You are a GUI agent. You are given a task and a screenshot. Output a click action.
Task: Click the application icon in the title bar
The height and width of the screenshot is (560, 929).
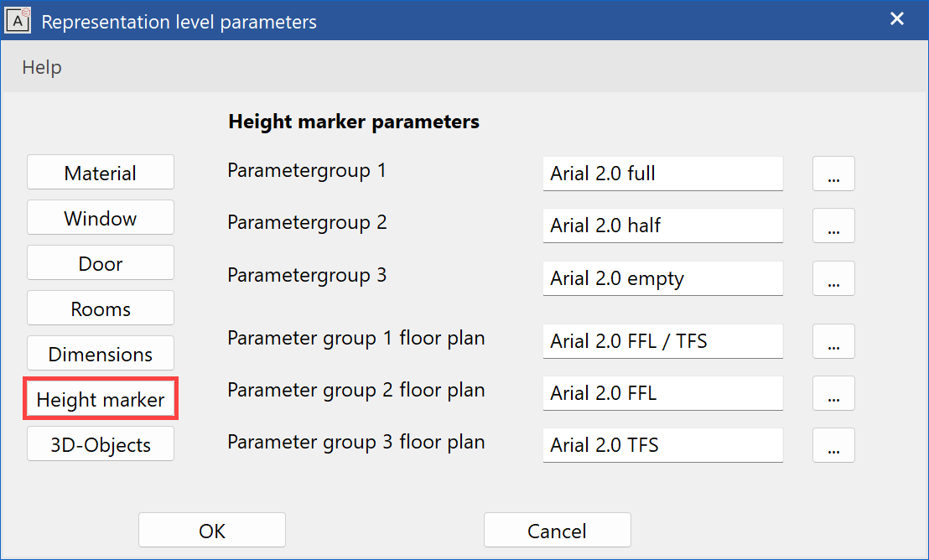(x=18, y=19)
